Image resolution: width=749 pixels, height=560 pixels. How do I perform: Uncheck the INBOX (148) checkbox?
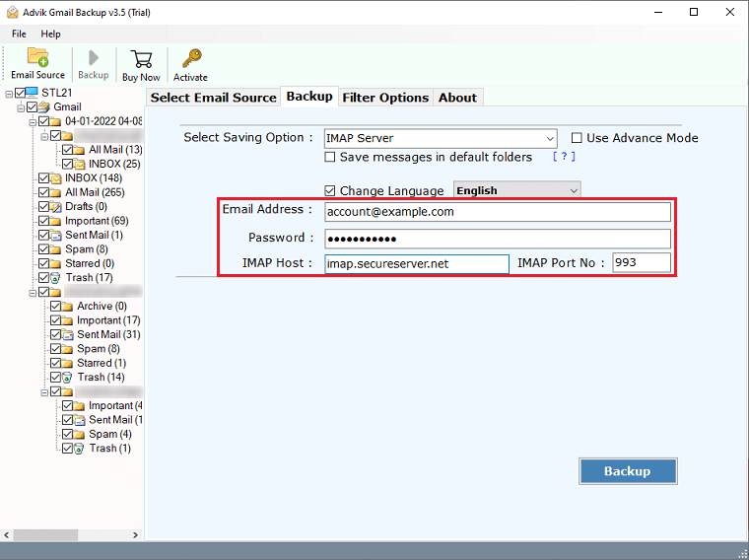click(44, 178)
